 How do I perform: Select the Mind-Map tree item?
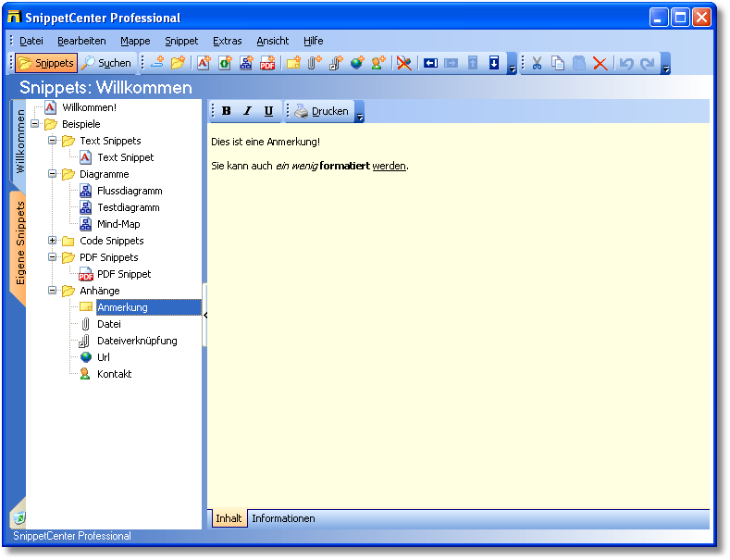click(118, 224)
